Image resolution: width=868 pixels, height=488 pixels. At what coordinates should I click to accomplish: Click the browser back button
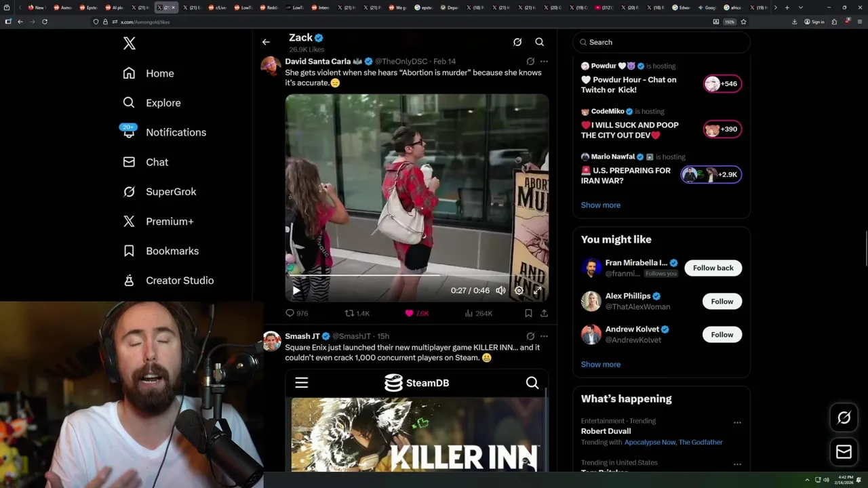coord(20,22)
